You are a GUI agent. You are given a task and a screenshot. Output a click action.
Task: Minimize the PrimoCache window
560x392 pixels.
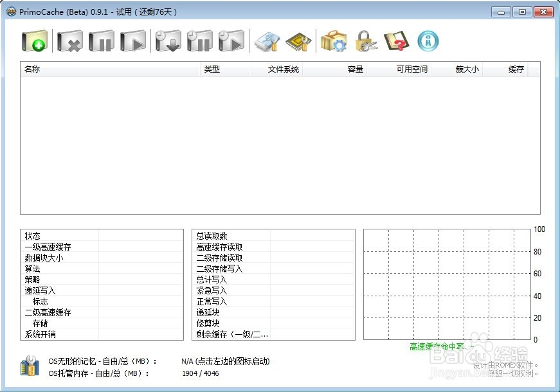(501, 12)
